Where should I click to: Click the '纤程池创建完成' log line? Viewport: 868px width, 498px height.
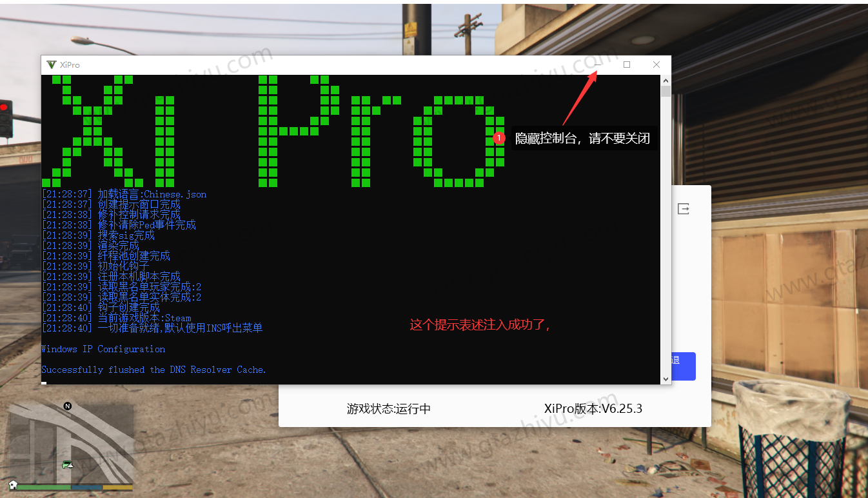pos(106,256)
